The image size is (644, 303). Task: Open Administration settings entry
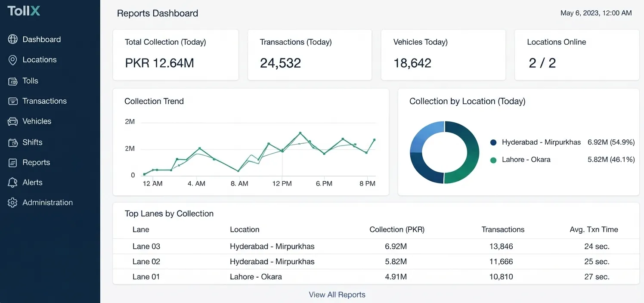point(48,203)
